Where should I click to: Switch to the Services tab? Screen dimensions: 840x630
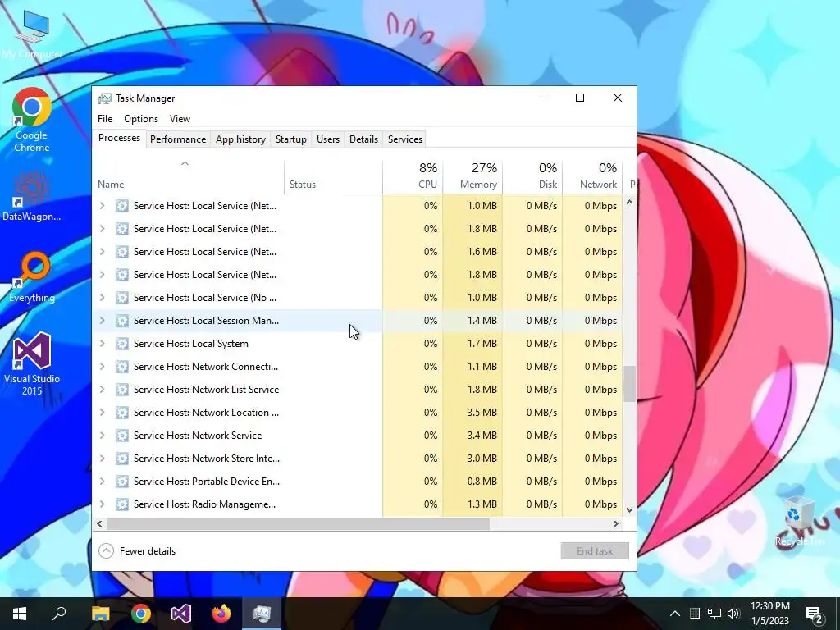tap(405, 139)
